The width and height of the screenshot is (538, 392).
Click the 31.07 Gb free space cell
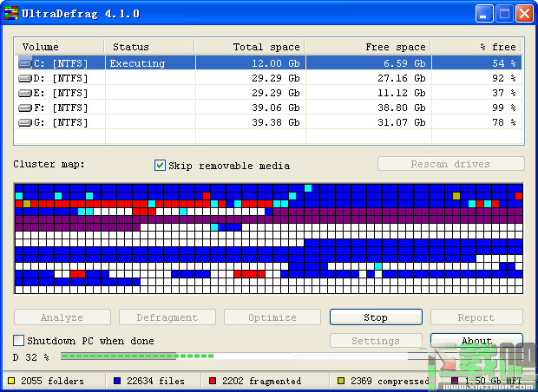click(x=369, y=123)
